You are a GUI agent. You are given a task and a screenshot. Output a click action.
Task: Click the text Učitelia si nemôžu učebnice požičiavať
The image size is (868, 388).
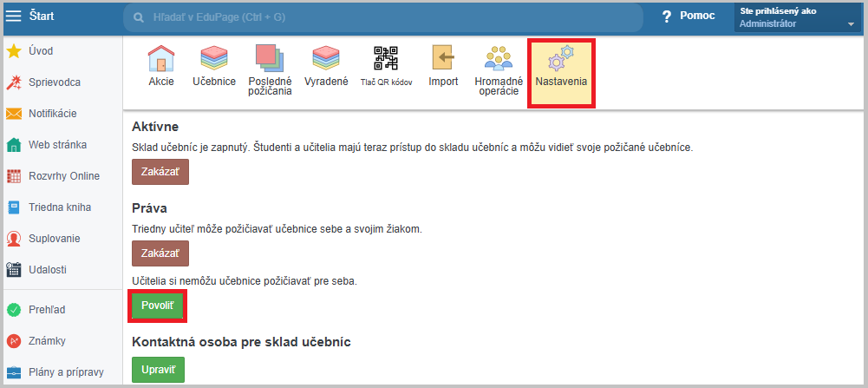click(245, 281)
